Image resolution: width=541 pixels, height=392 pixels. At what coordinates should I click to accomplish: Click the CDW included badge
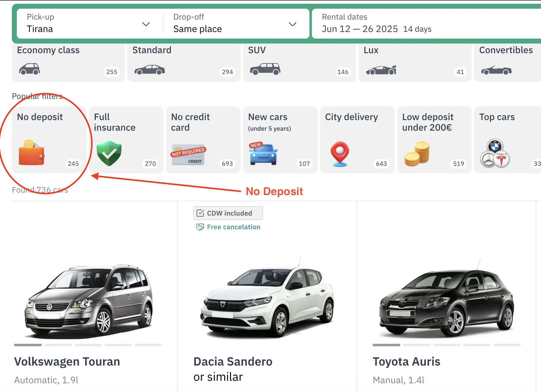(228, 213)
